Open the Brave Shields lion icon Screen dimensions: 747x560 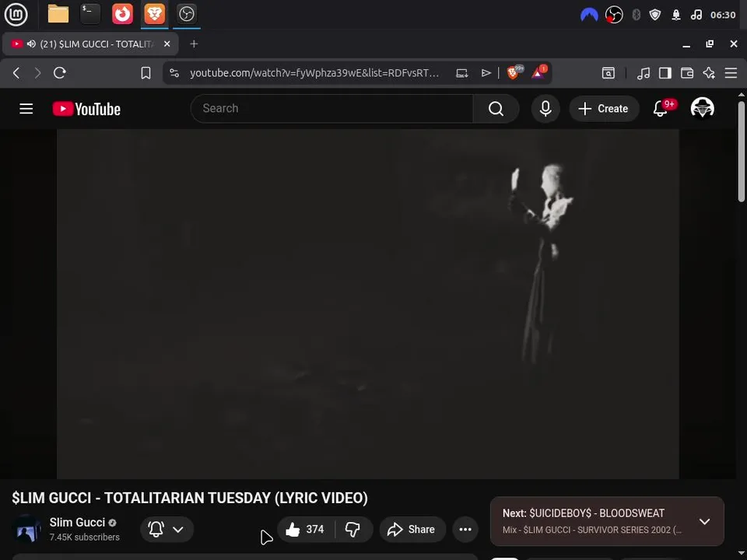pyautogui.click(x=514, y=72)
